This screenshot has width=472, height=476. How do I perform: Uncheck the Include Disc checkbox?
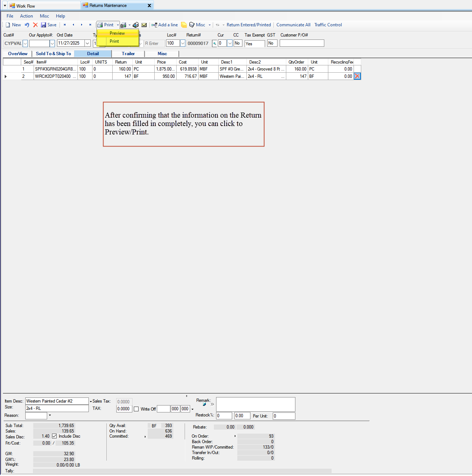(x=54, y=436)
